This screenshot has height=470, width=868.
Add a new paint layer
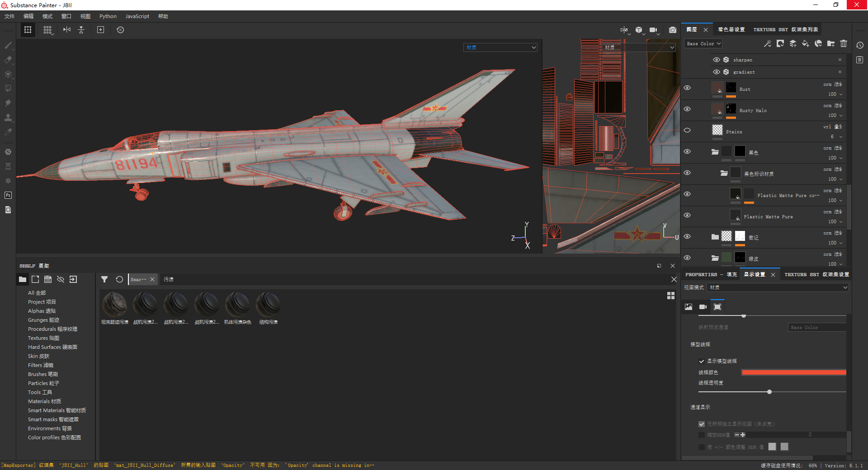pos(793,44)
